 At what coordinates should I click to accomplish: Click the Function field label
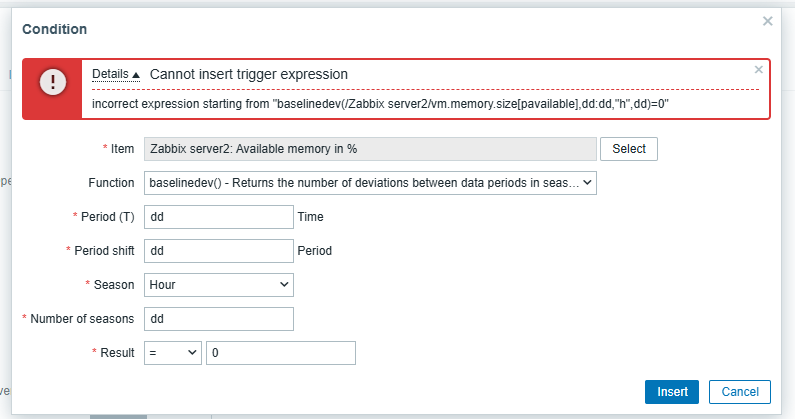point(111,183)
